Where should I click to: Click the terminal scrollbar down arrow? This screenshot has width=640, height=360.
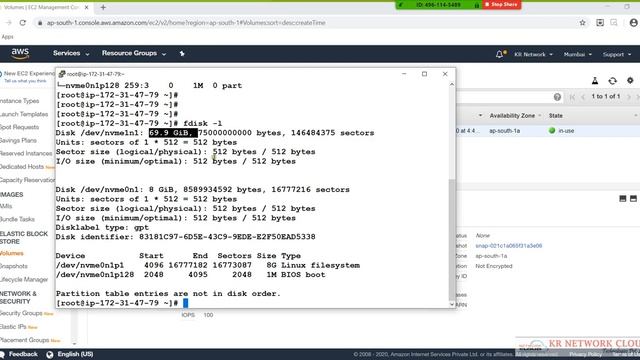(452, 304)
